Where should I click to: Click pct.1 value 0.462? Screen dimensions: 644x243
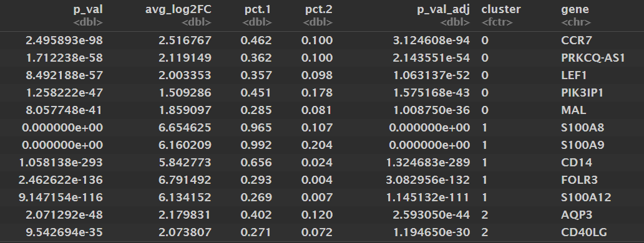click(256, 40)
